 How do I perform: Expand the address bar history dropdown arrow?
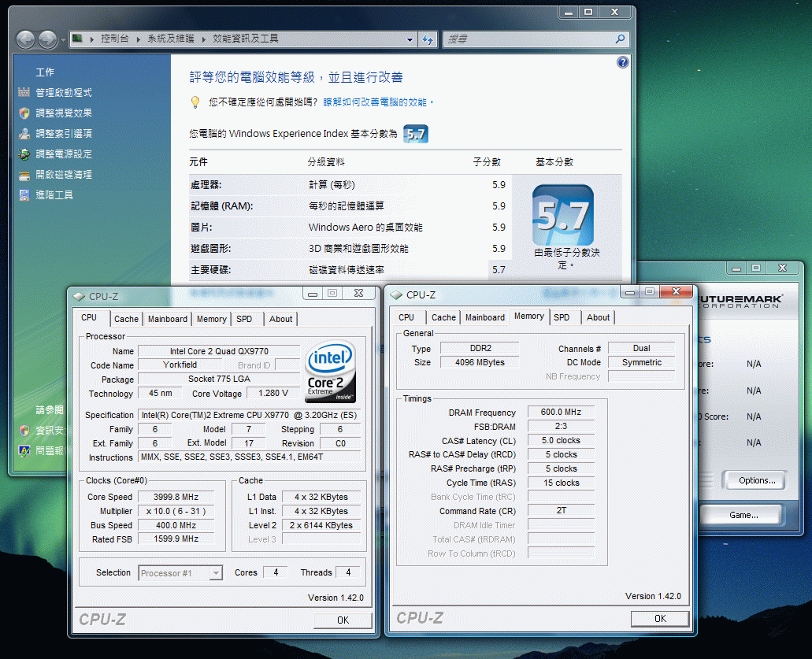coord(410,39)
